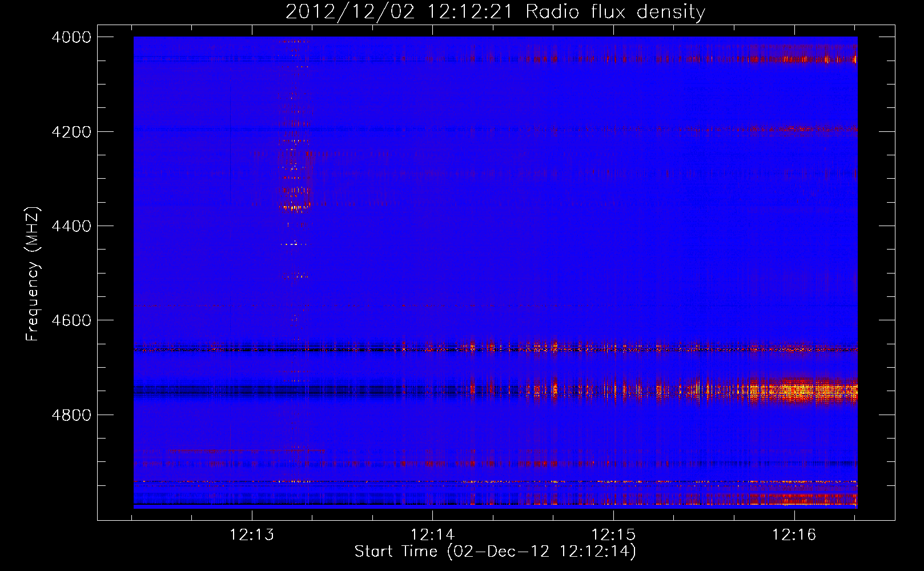Viewport: 924px width, 571px height.
Task: Select the 4000 frequency tick label
Action: click(x=71, y=37)
